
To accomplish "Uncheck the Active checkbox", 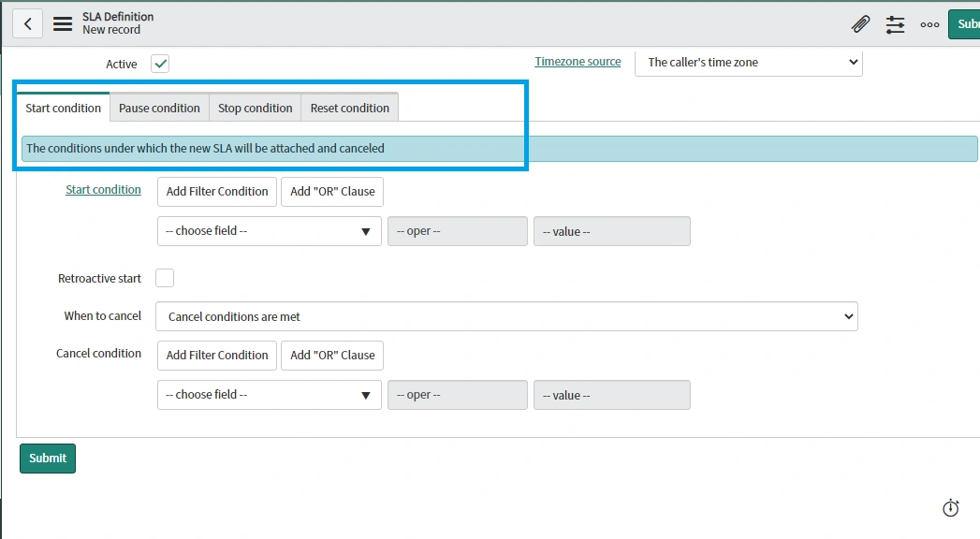I will click(x=160, y=64).
